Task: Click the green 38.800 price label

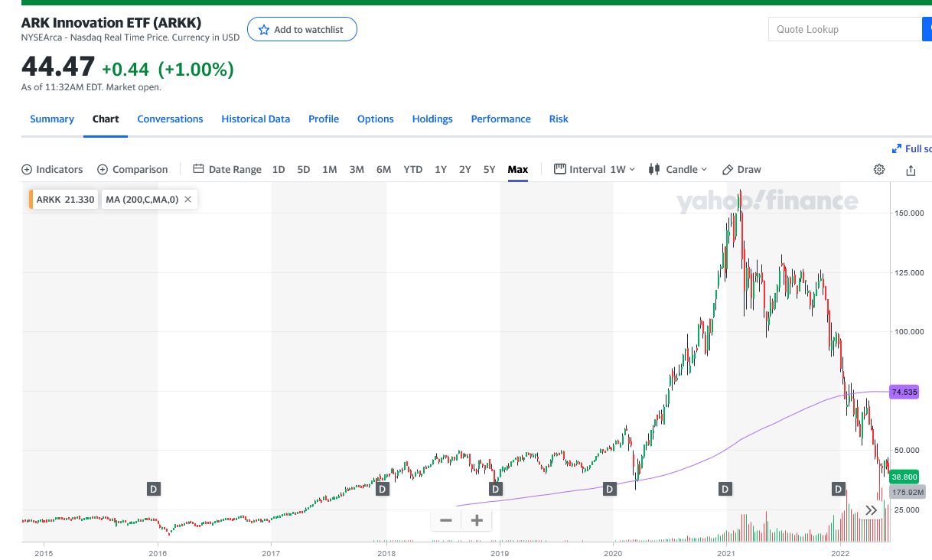Action: coord(904,477)
